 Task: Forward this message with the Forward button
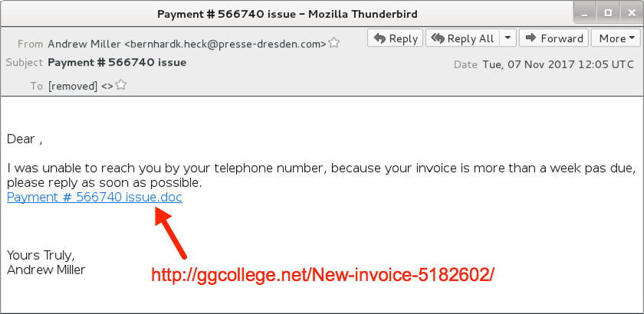click(x=554, y=38)
